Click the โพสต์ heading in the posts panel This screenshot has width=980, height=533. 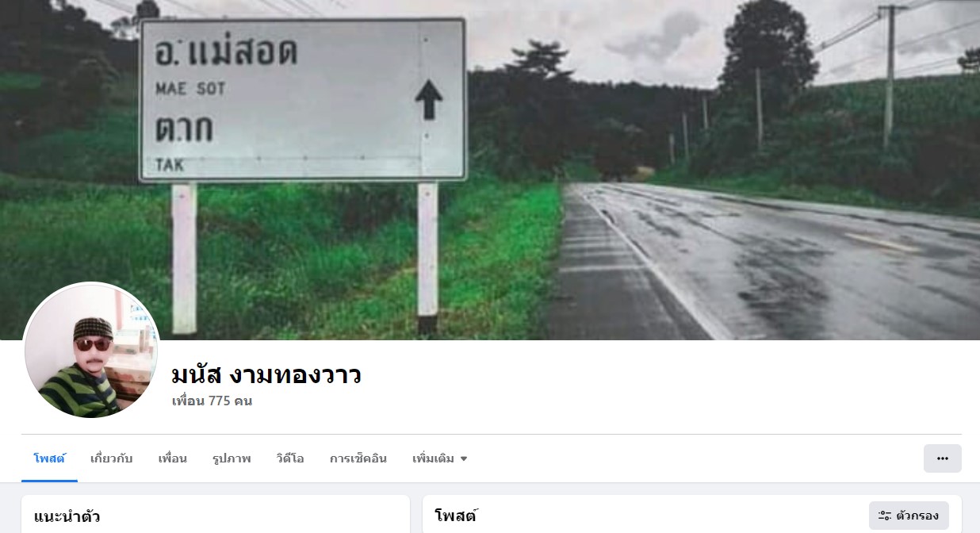coord(456,516)
